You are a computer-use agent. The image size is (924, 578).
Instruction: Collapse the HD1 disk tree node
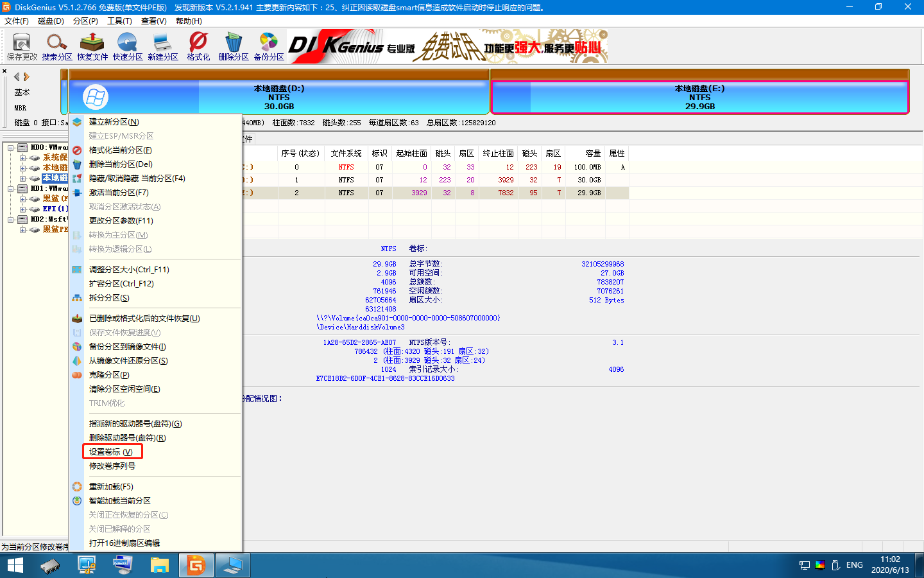point(11,189)
